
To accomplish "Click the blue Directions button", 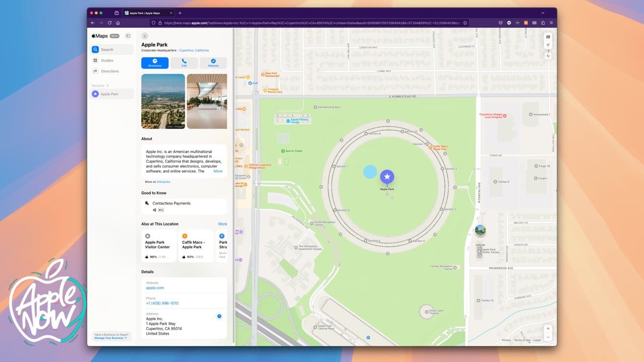I will coord(155,63).
